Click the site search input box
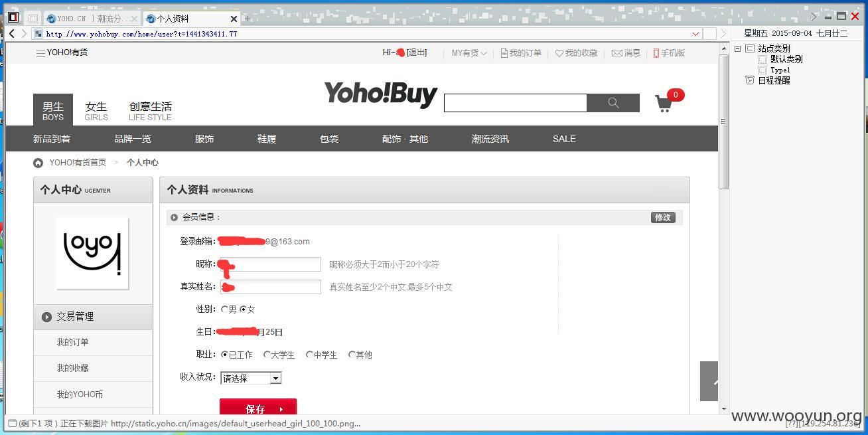Screen dimensions: 868x435 (516, 103)
